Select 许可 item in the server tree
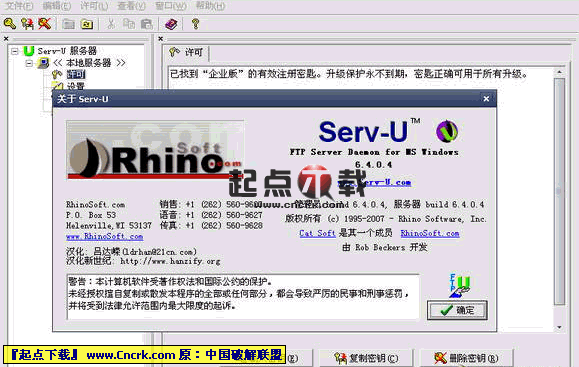The width and height of the screenshot is (579, 367). 76,75
